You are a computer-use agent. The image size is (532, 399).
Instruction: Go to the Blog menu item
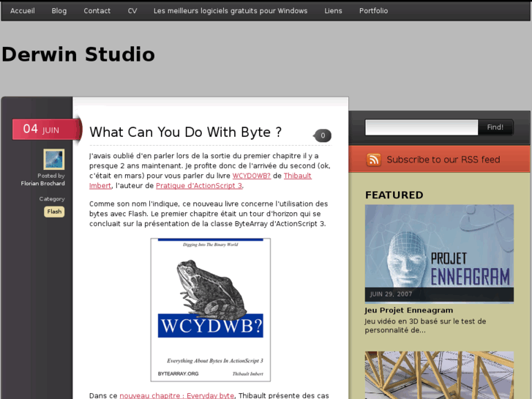(59, 11)
